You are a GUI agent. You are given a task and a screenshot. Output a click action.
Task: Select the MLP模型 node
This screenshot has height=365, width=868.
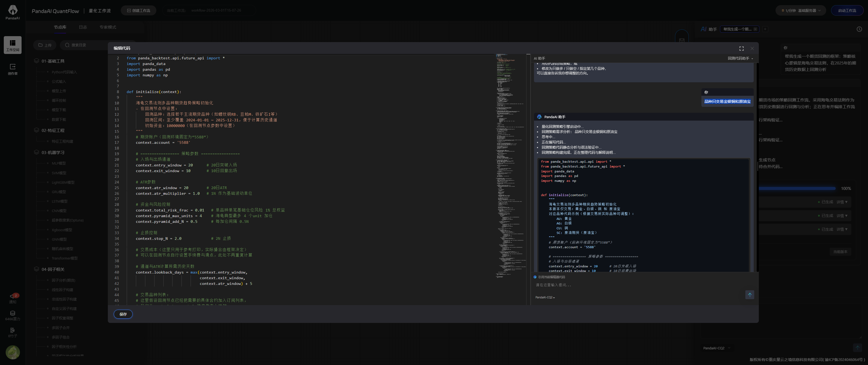coord(59,163)
